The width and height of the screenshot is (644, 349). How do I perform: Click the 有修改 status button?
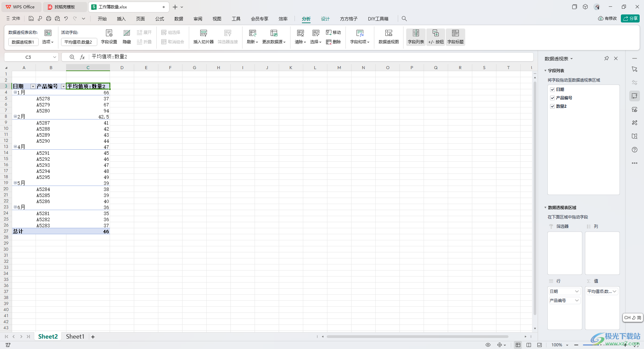click(607, 18)
